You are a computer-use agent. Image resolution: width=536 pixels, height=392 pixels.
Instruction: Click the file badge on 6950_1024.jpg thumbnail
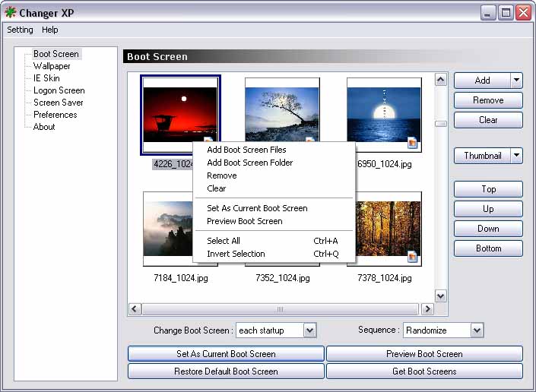[413, 142]
